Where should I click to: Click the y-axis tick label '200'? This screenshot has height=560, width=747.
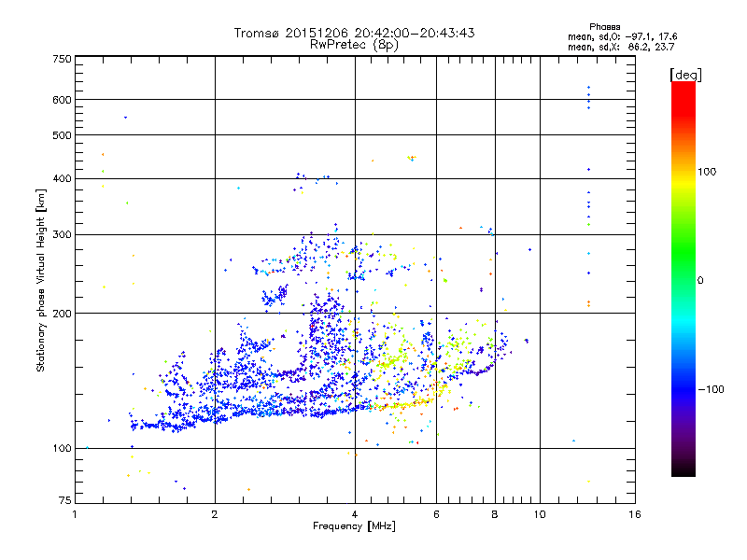tap(62, 314)
